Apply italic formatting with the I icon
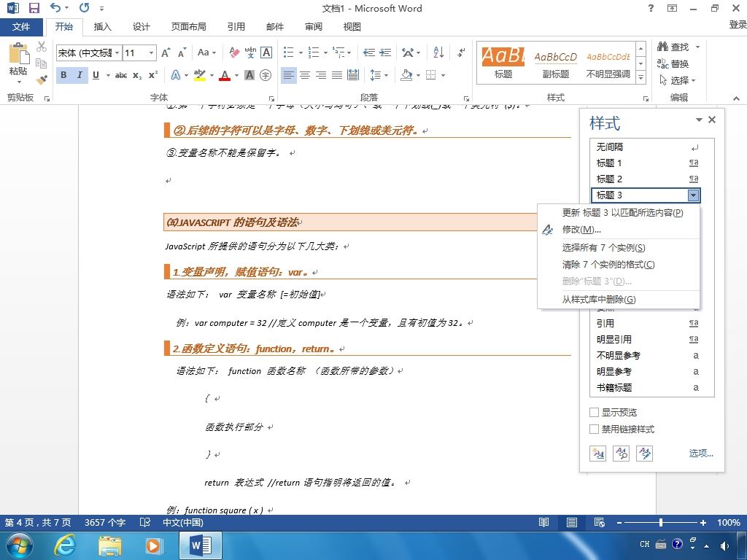The image size is (747, 560). point(80,75)
